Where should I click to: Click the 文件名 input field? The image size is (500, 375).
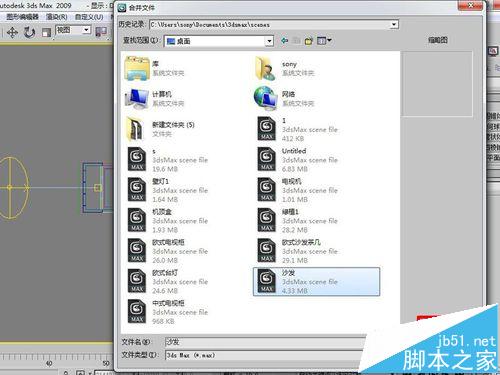point(265,342)
